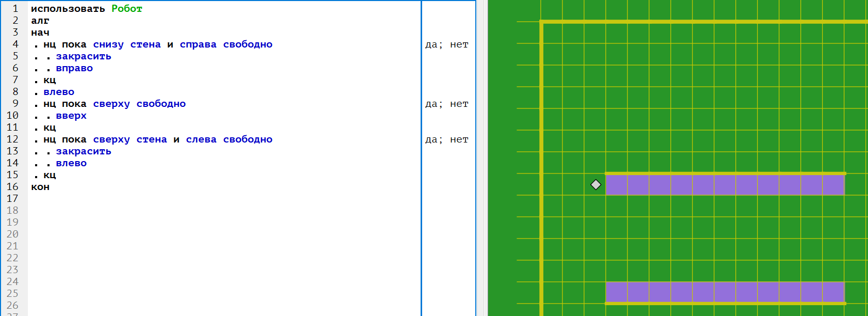Viewport: 868px width, 316px height.
Task: Click the divider between the editor and Robot field
Action: pos(481,158)
